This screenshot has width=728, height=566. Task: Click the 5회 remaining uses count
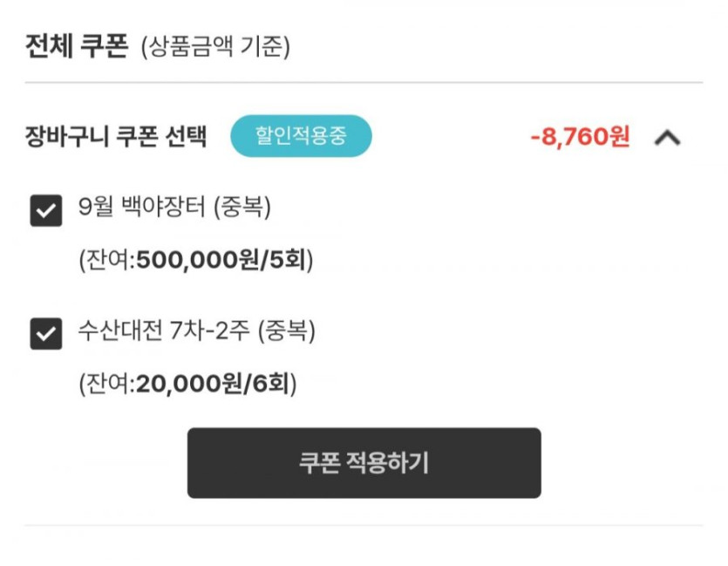pyautogui.click(x=290, y=260)
